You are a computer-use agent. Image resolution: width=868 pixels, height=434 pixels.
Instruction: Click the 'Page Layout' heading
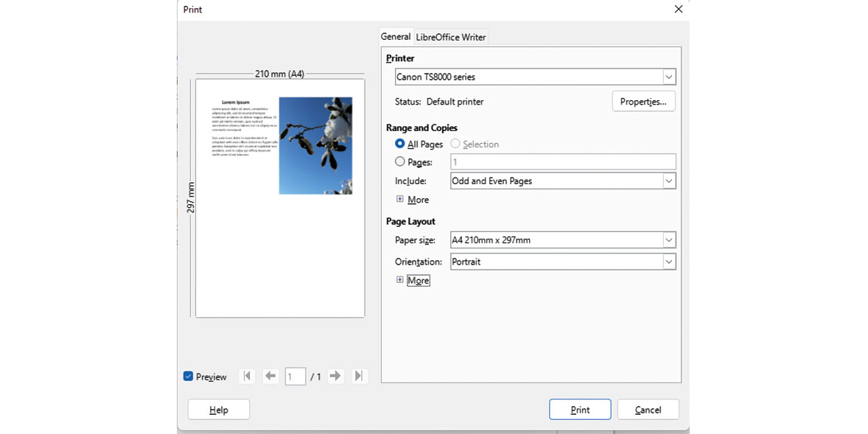coord(410,222)
